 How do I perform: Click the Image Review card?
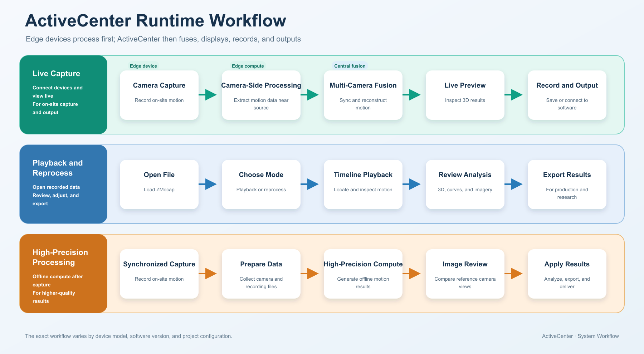click(x=465, y=274)
